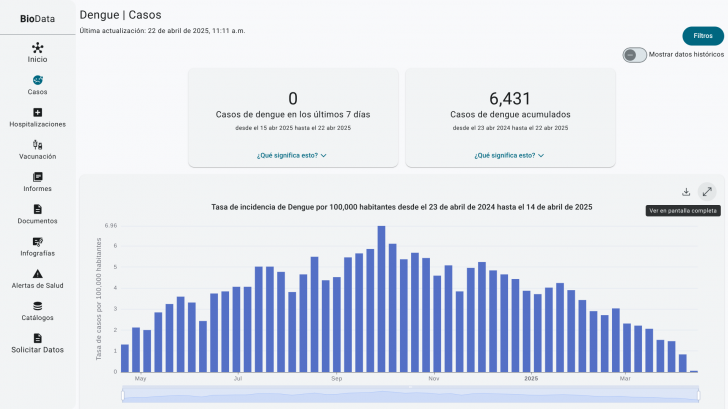Click the chart date range slider track
The image size is (728, 409).
point(410,395)
